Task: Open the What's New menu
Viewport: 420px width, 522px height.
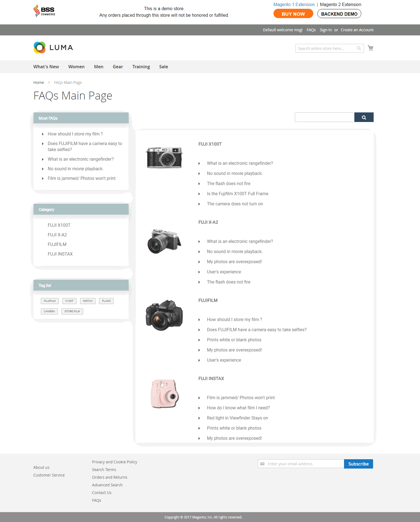Action: 46,67
